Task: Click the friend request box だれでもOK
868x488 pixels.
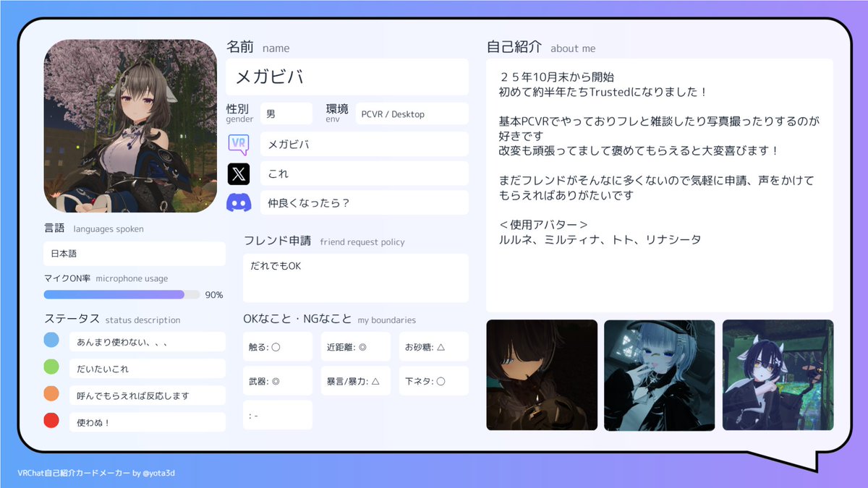Action: [356, 278]
